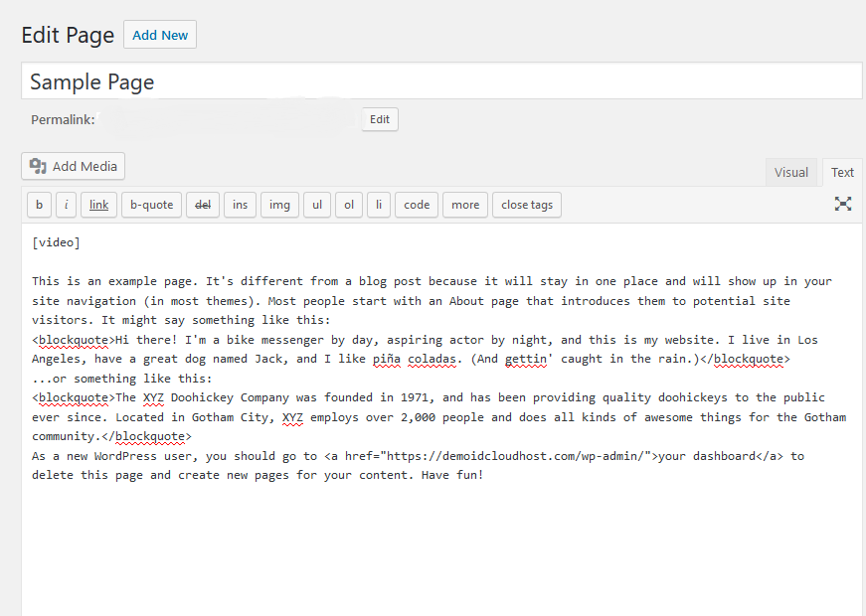Wrap text using the code button
Viewport: 866px width, 616px height.
tap(417, 205)
